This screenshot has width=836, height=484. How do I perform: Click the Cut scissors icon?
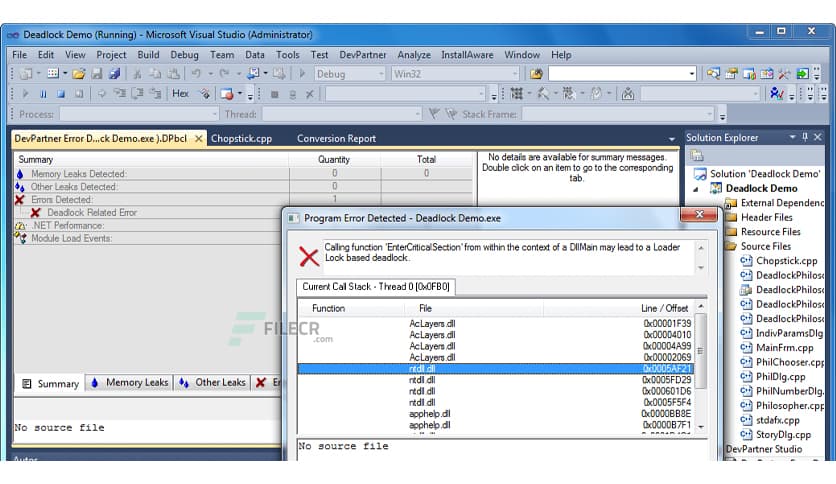coord(137,74)
